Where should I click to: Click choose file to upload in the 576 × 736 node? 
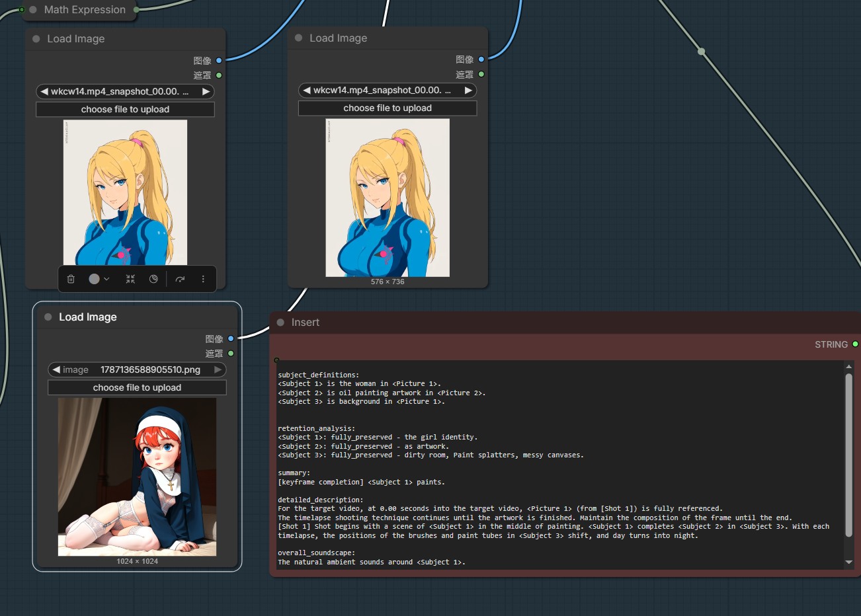click(x=388, y=108)
